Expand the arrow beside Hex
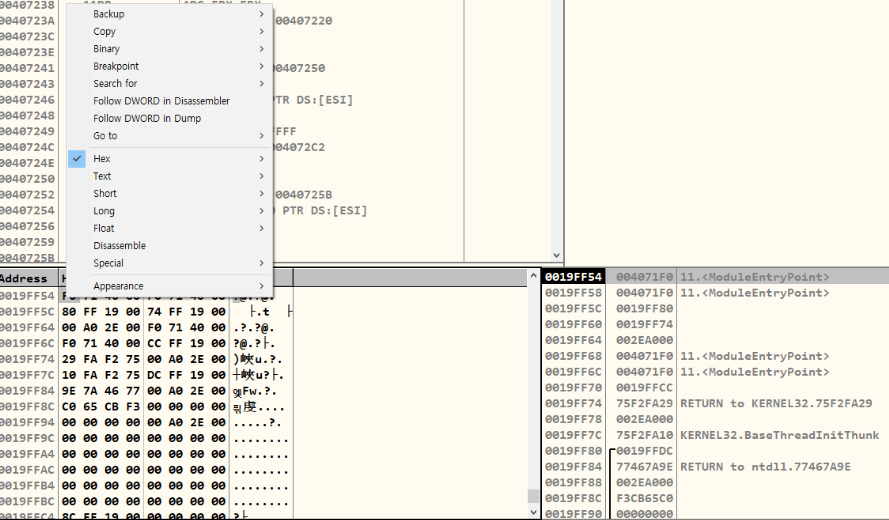This screenshot has width=889, height=520. point(261,159)
